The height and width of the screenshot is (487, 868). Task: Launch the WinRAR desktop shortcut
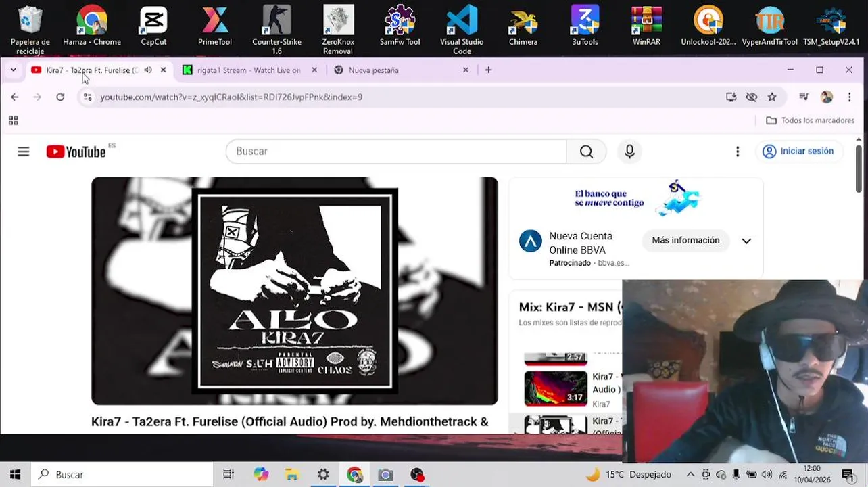[646, 27]
